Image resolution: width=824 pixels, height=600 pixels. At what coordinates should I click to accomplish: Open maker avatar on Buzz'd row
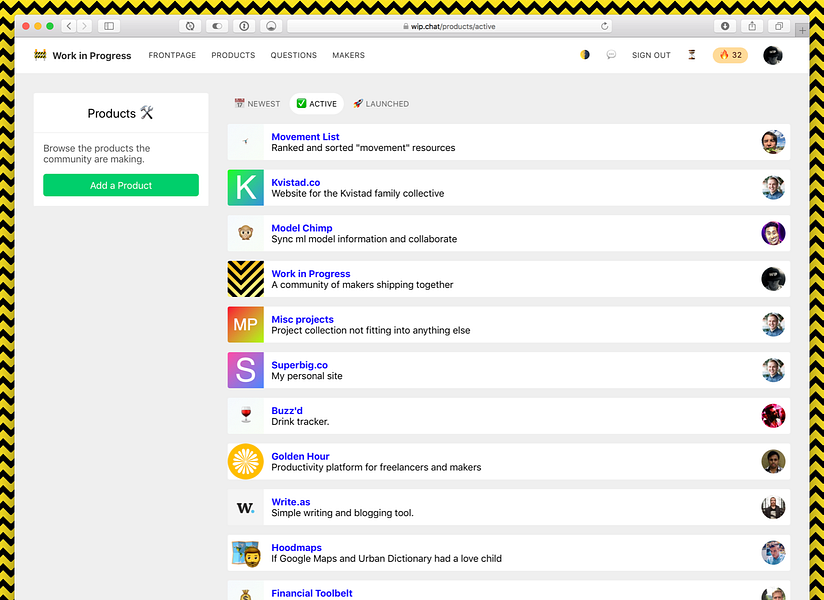pos(773,416)
